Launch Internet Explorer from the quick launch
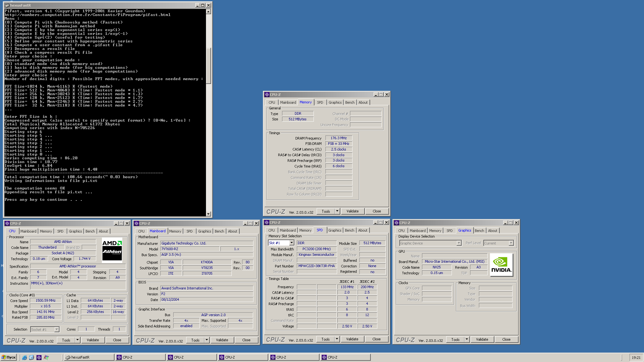644x362 pixels. 24,357
